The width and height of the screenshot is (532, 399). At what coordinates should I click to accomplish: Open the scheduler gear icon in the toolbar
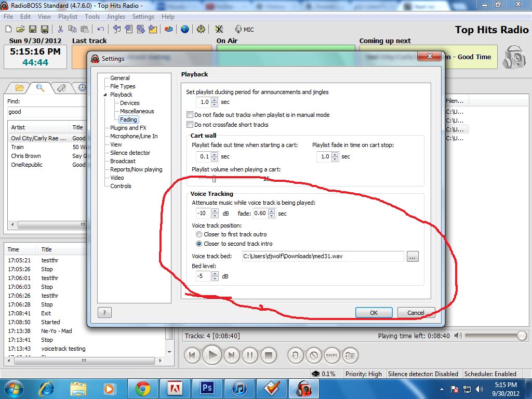click(x=201, y=29)
